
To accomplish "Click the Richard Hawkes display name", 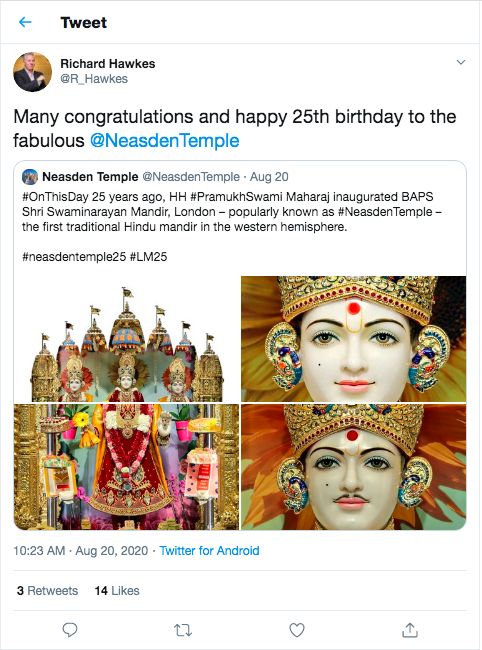I will [x=108, y=63].
